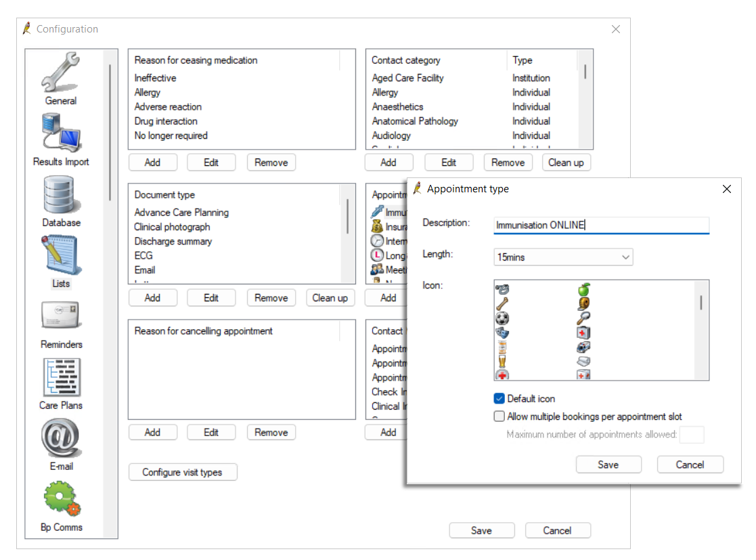Add a reason for cancelling appointment

[152, 432]
